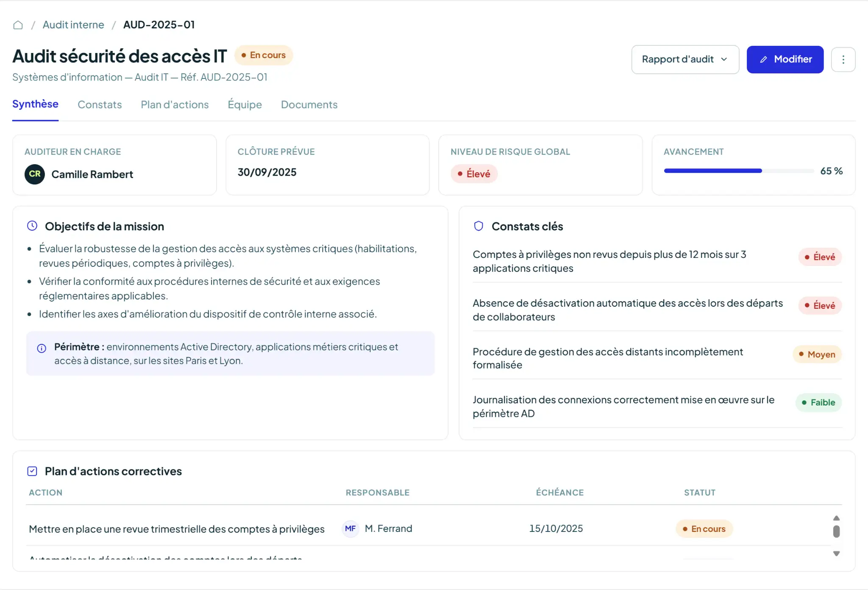
Task: Open the action Mettre en place une revue trimestrielle
Action: click(176, 529)
